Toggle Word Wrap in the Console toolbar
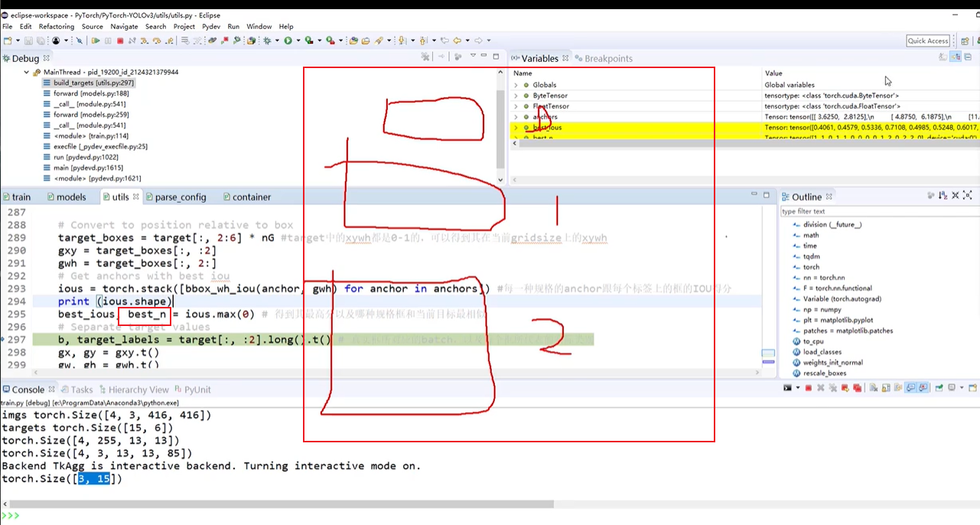The width and height of the screenshot is (980, 525). (898, 388)
